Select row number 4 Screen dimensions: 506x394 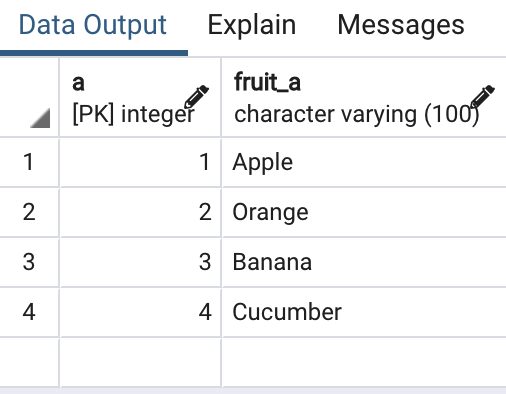point(29,312)
